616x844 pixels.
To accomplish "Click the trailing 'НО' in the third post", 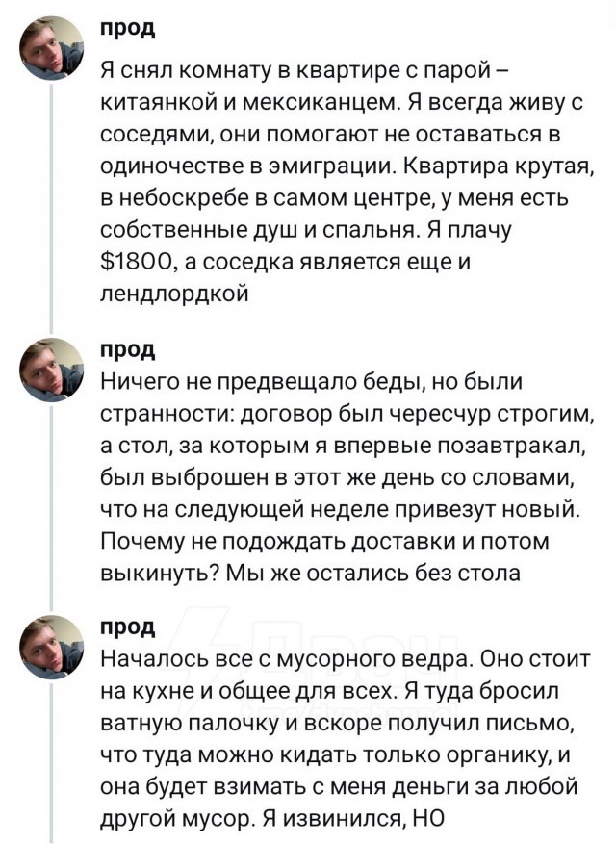I will point(423,821).
